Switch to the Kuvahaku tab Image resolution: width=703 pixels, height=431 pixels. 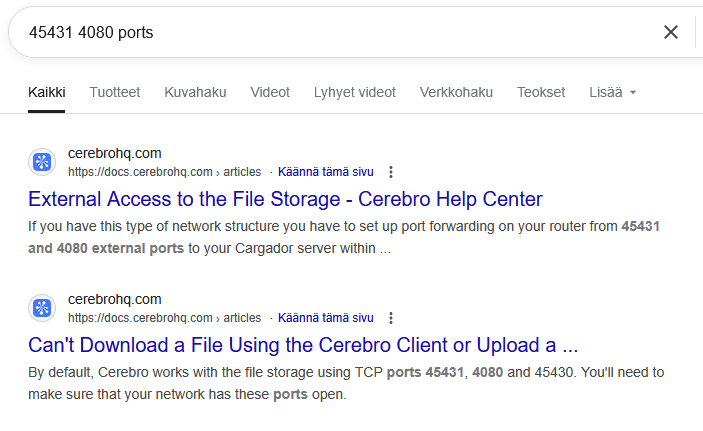point(195,92)
